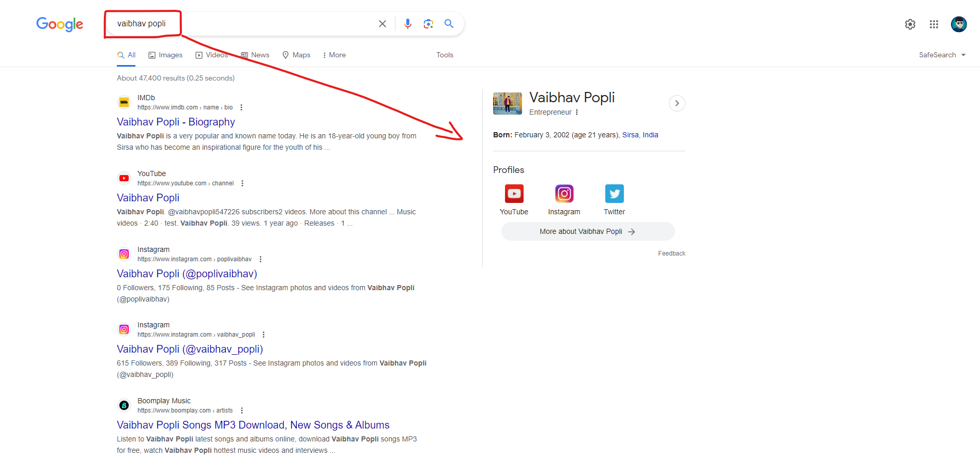Open Vaibhav Popli (@vaibhav_popli) result
The height and width of the screenshot is (474, 980).
click(x=190, y=349)
